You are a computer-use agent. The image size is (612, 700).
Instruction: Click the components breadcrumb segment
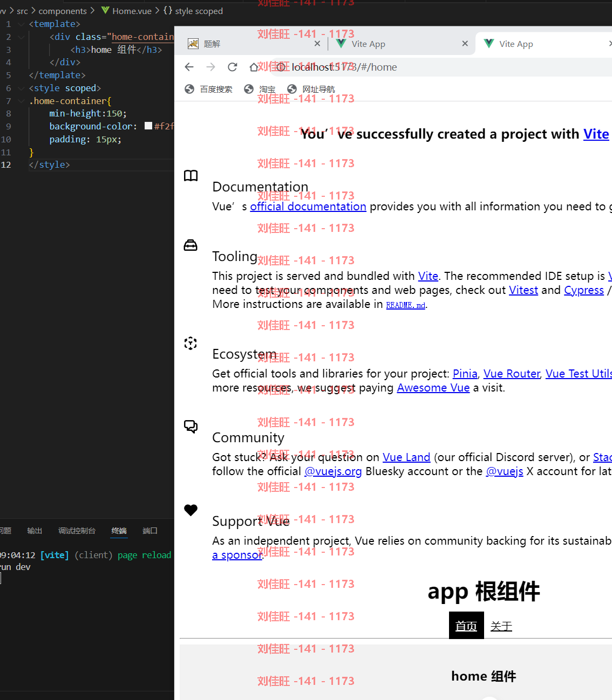tap(63, 11)
